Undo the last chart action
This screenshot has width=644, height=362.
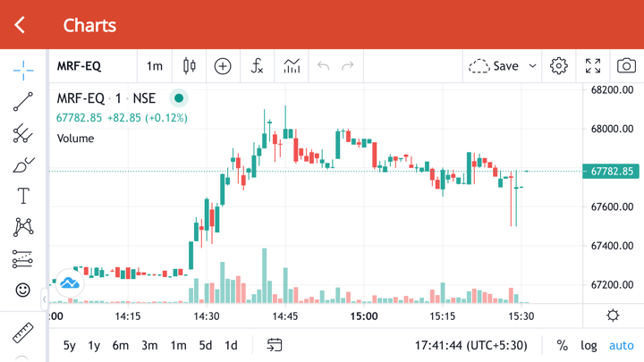[323, 66]
